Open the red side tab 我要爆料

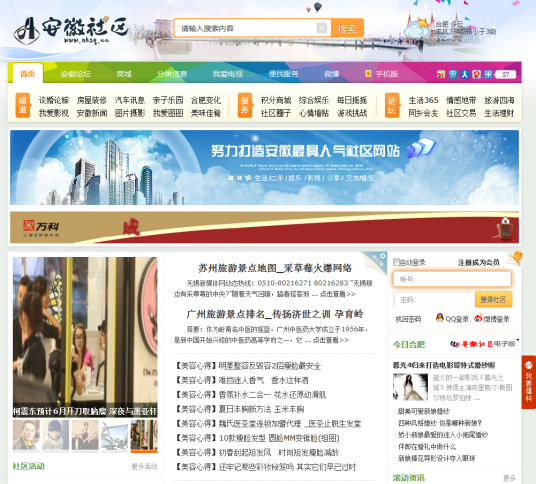[528, 382]
